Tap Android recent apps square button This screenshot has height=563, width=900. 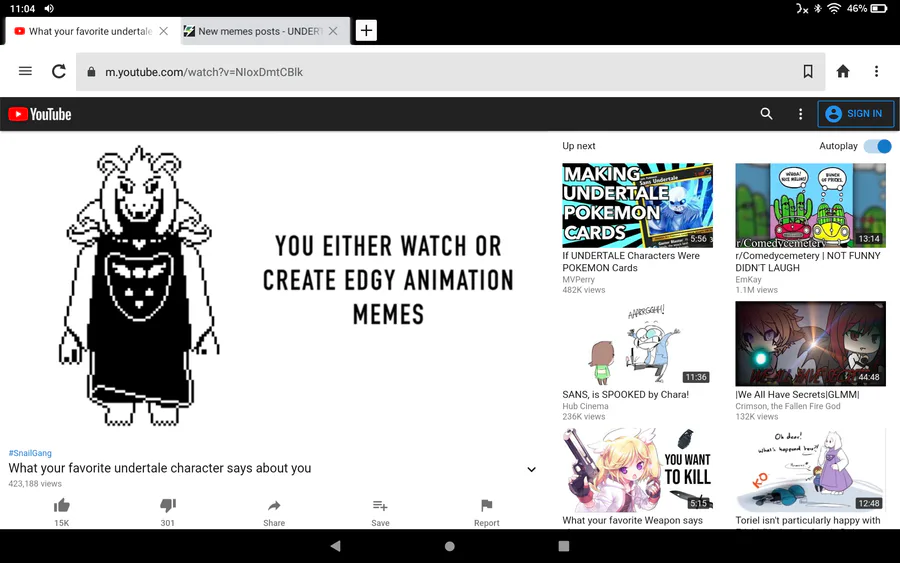pyautogui.click(x=564, y=546)
